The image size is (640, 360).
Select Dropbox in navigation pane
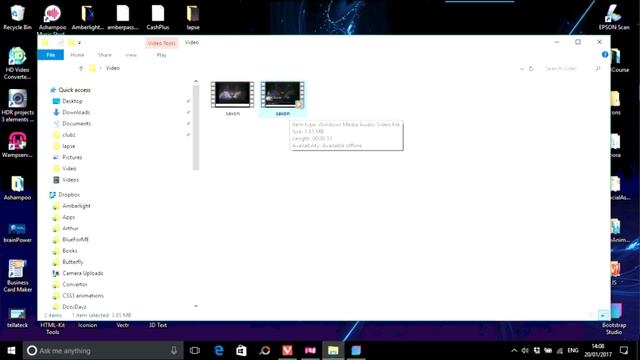[69, 195]
